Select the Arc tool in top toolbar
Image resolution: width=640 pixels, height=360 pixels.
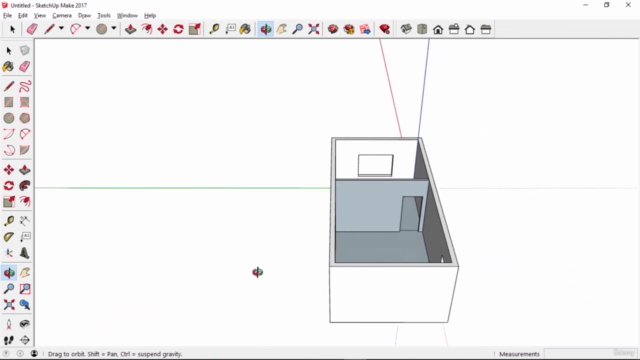(x=76, y=29)
